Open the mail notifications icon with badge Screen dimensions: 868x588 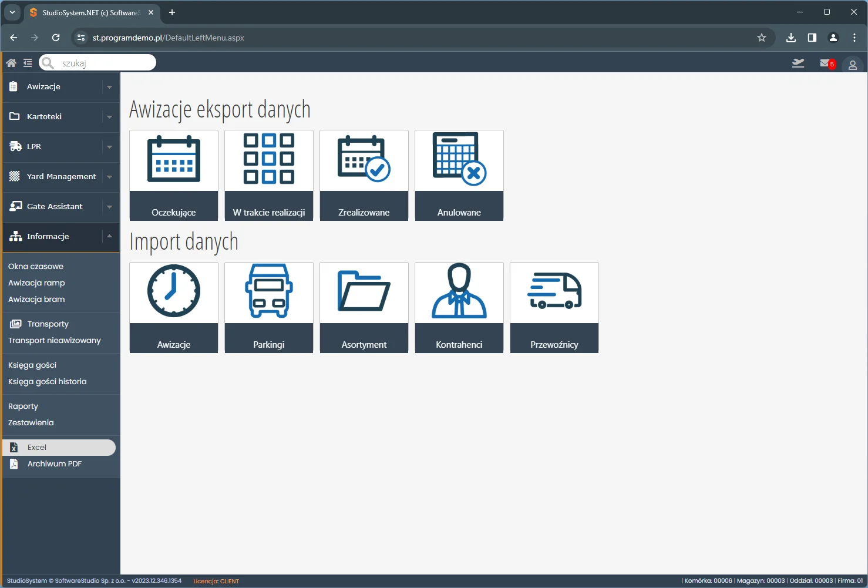[x=827, y=63]
